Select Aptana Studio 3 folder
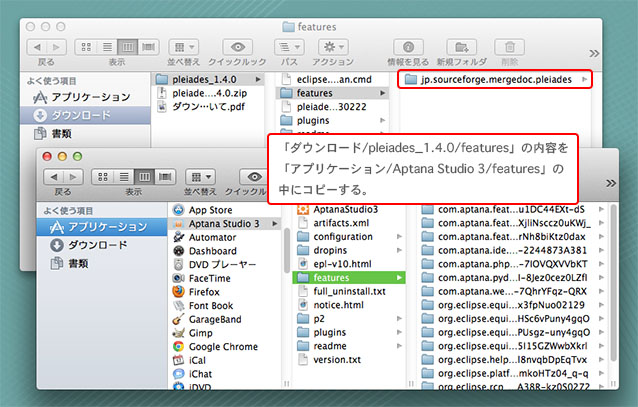The image size is (638, 407). click(x=225, y=223)
